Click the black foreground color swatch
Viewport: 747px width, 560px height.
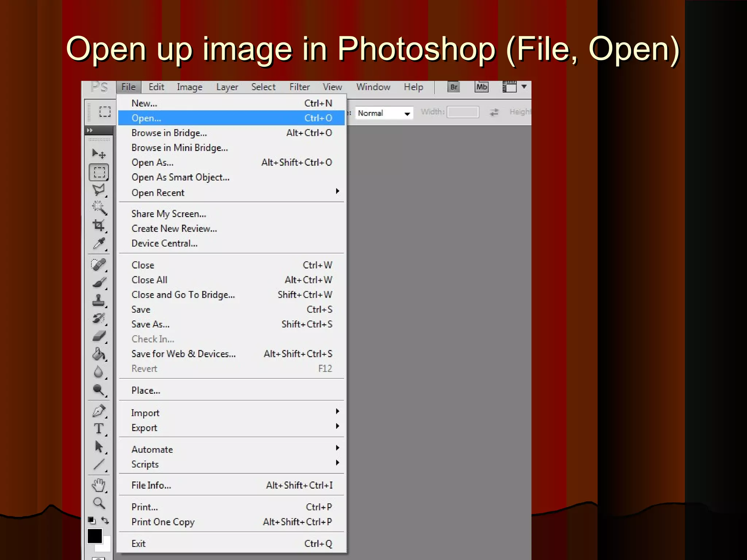coord(94,536)
